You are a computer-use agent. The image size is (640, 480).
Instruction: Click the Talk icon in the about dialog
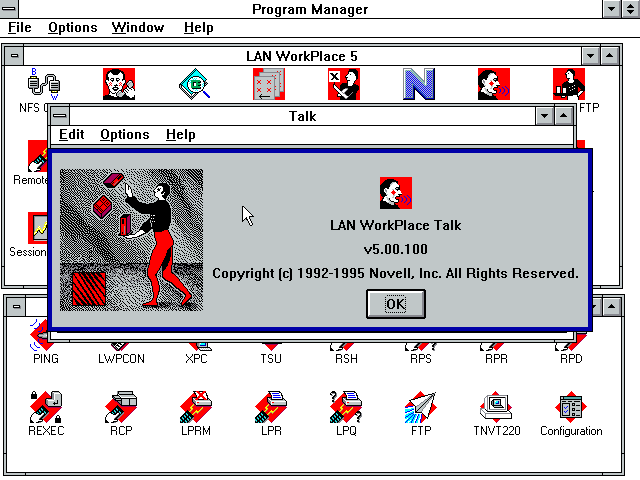pos(396,193)
